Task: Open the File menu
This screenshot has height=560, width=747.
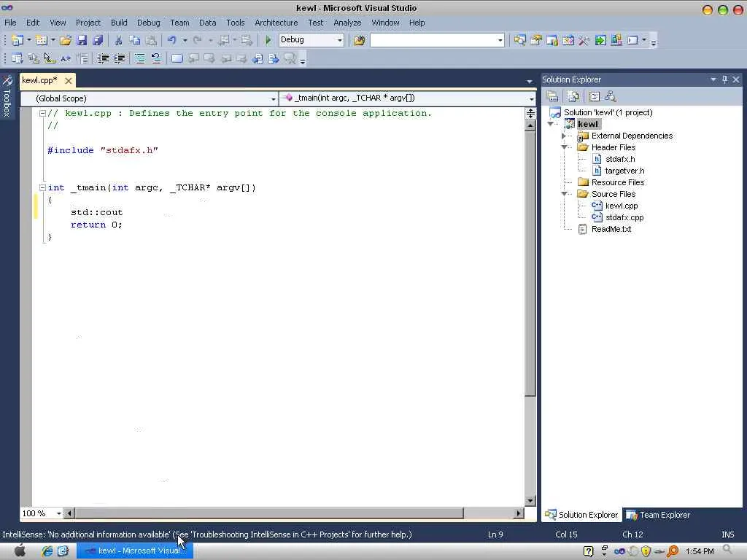Action: pyautogui.click(x=10, y=23)
